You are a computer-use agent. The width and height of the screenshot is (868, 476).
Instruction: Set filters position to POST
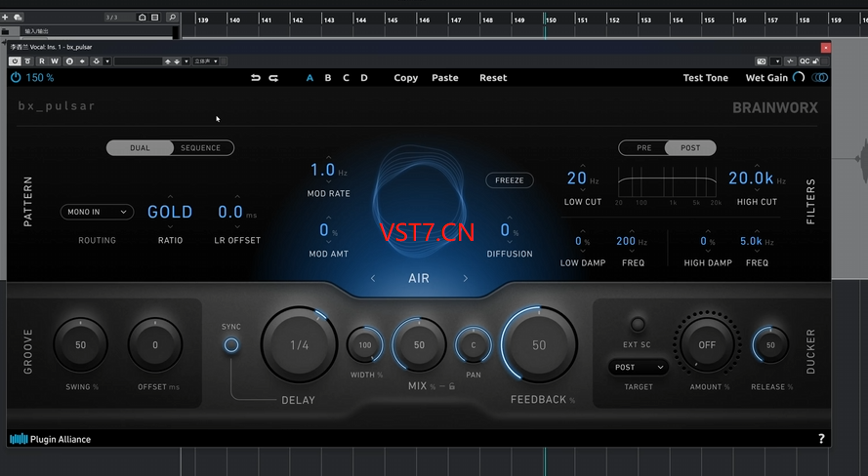click(690, 147)
